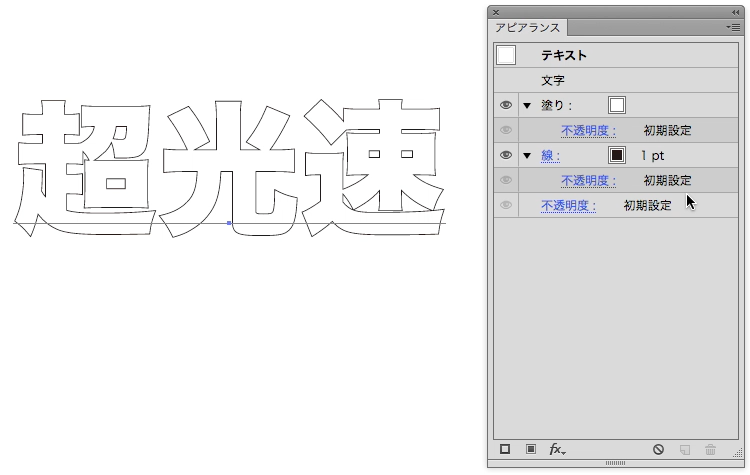The height and width of the screenshot is (475, 750).
Task: Open the fx Add New Effect menu
Action: [x=557, y=450]
